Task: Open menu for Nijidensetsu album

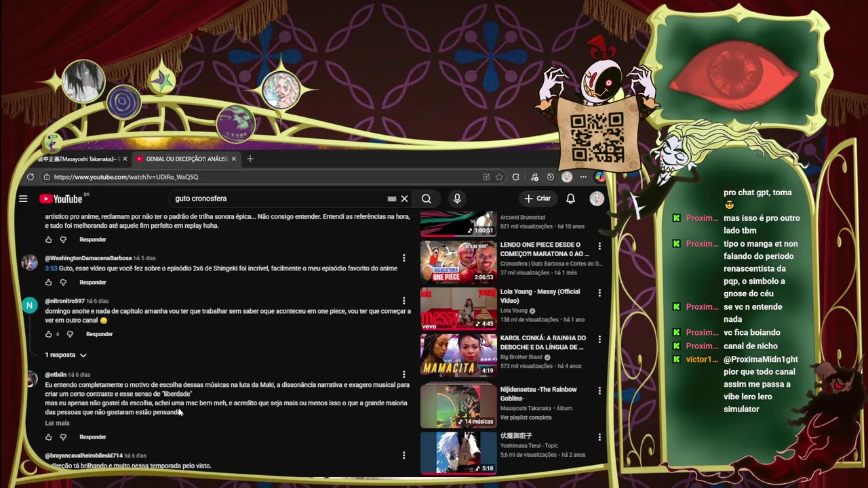Action: (x=599, y=391)
